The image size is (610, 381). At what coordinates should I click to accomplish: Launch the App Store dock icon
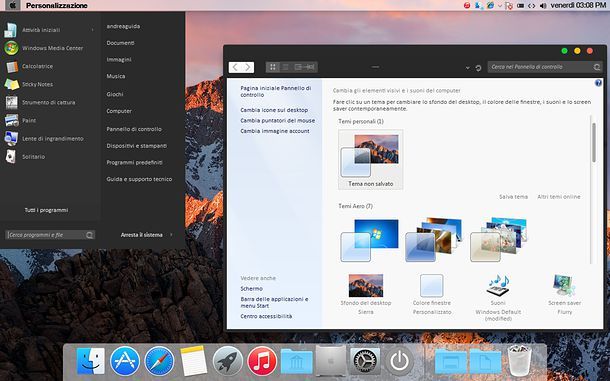(125, 361)
